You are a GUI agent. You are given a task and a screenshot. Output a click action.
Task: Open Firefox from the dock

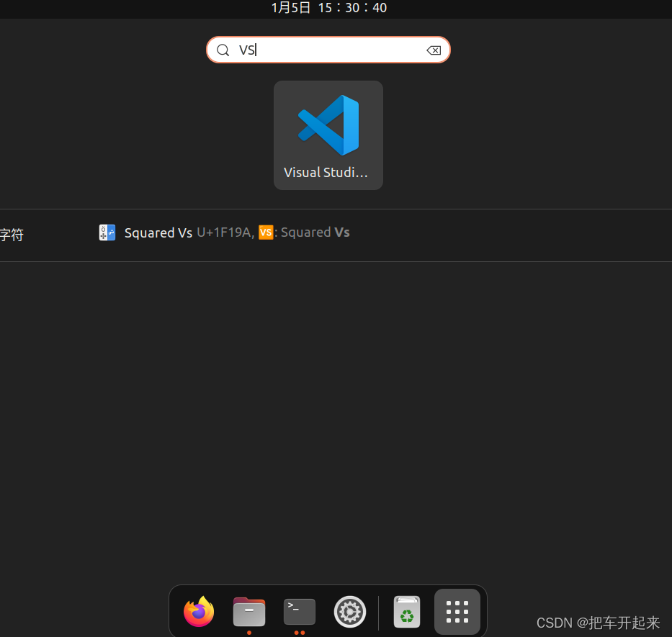click(x=199, y=611)
